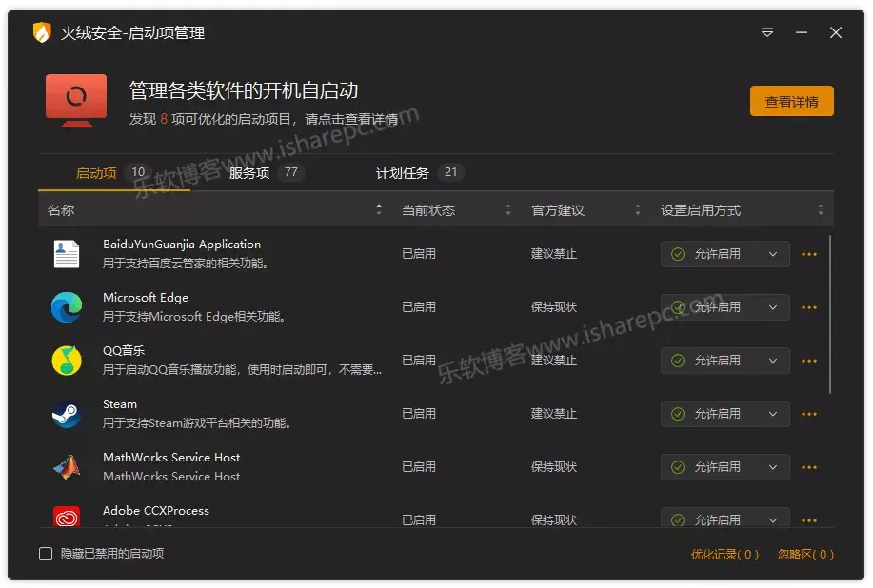This screenshot has width=873, height=588.
Task: Toggle 隐藏已禁用的启动项 checkbox
Action: tap(46, 554)
